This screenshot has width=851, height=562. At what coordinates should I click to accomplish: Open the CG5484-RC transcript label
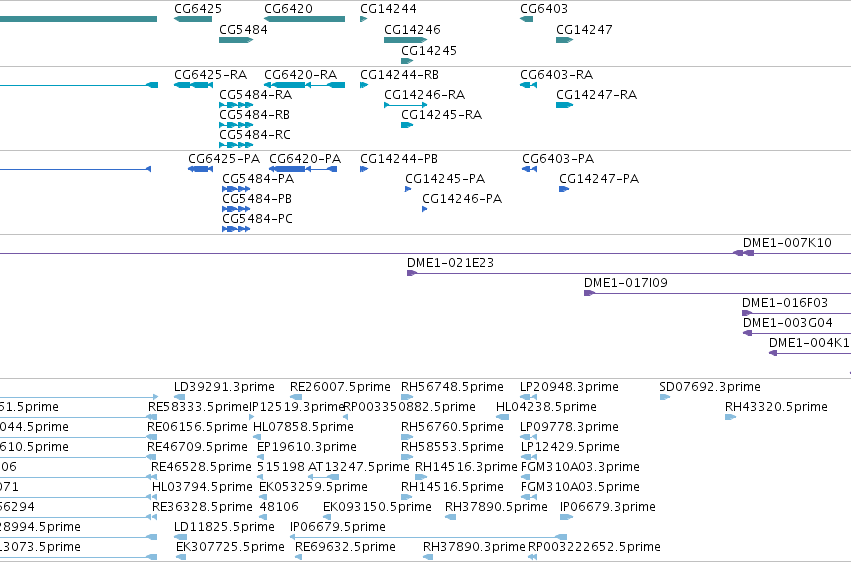(255, 135)
